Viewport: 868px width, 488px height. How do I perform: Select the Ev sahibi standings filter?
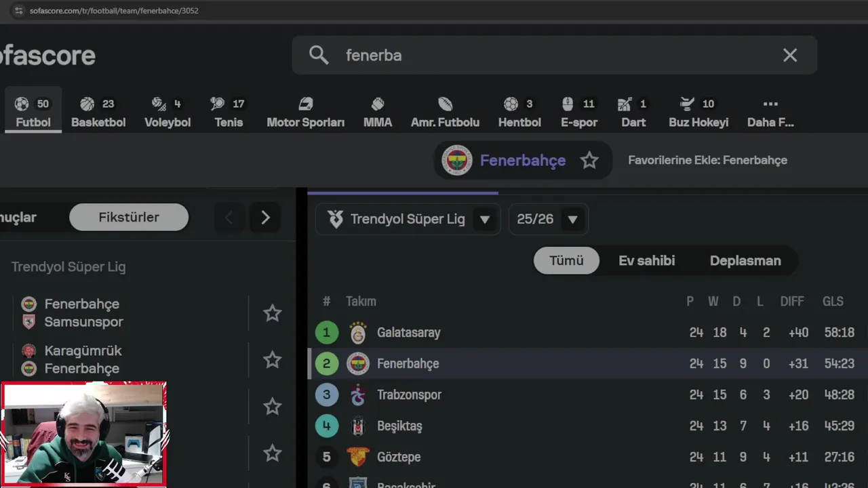[x=646, y=261]
